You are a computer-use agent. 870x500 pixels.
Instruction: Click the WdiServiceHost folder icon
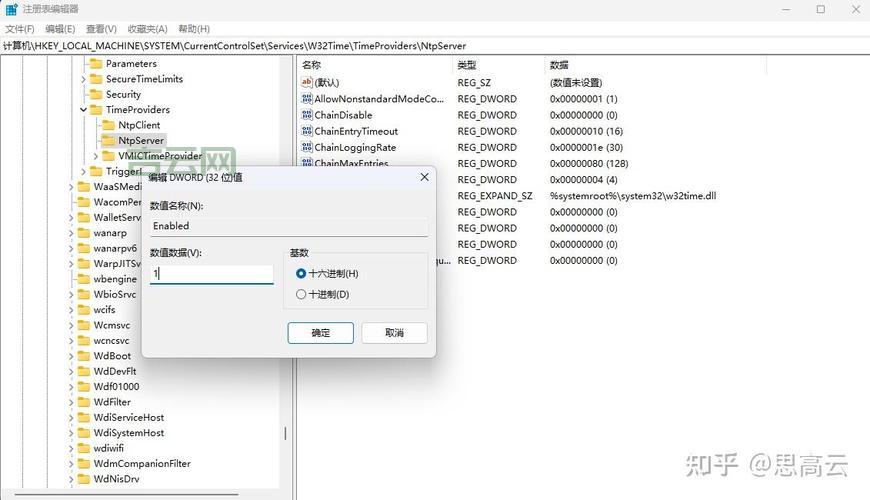(x=84, y=417)
